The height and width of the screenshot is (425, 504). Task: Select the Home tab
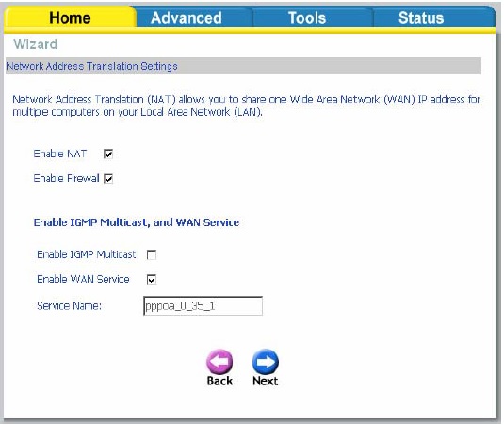(70, 18)
